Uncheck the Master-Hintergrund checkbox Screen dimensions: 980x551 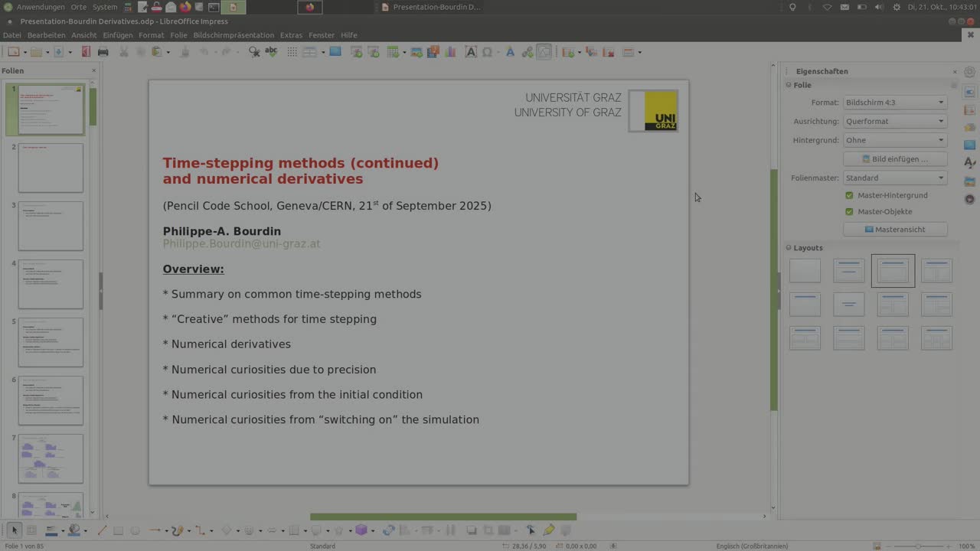[849, 195]
